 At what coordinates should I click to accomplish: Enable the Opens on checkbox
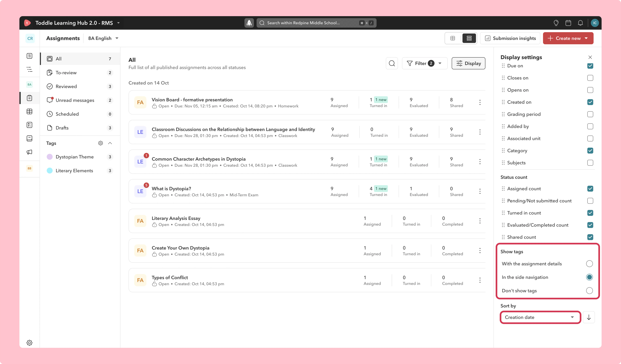[590, 90]
